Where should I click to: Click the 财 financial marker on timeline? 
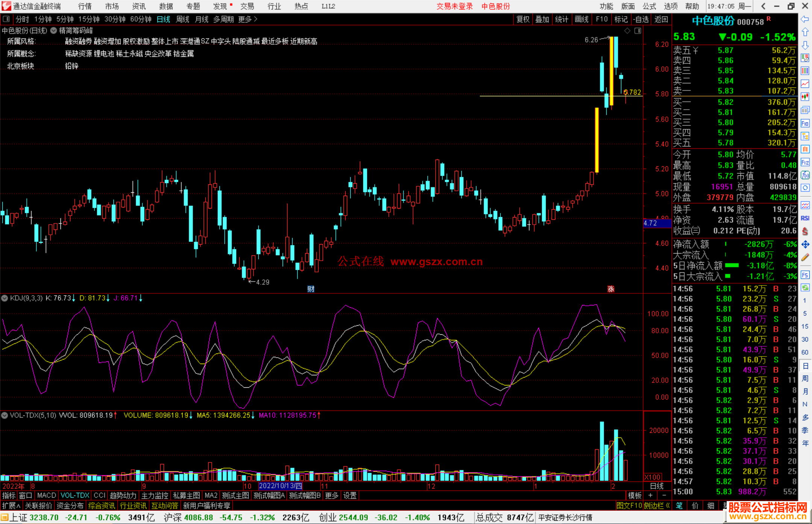tap(311, 289)
